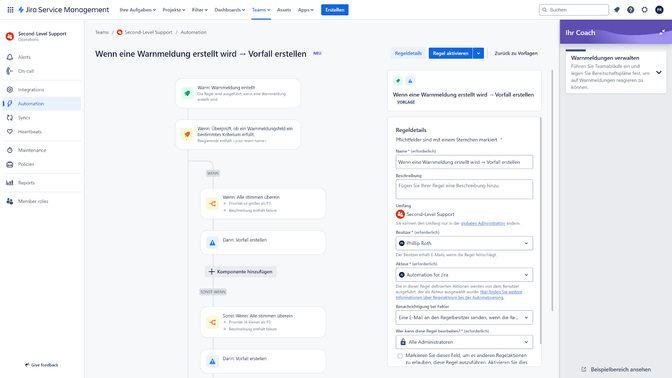Screen dimensions: 672x378
Task: Click the incident icon under WENN 'Dann: Vorfall erstellen'
Action: (x=213, y=243)
